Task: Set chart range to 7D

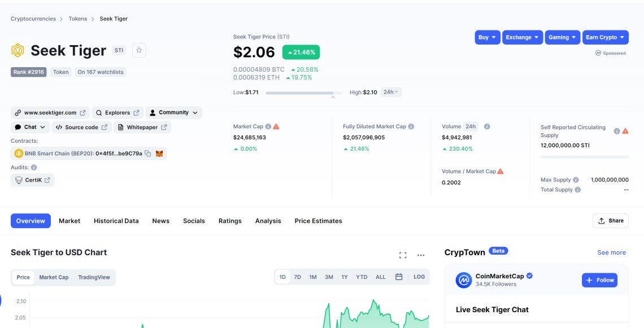Action: [297, 277]
